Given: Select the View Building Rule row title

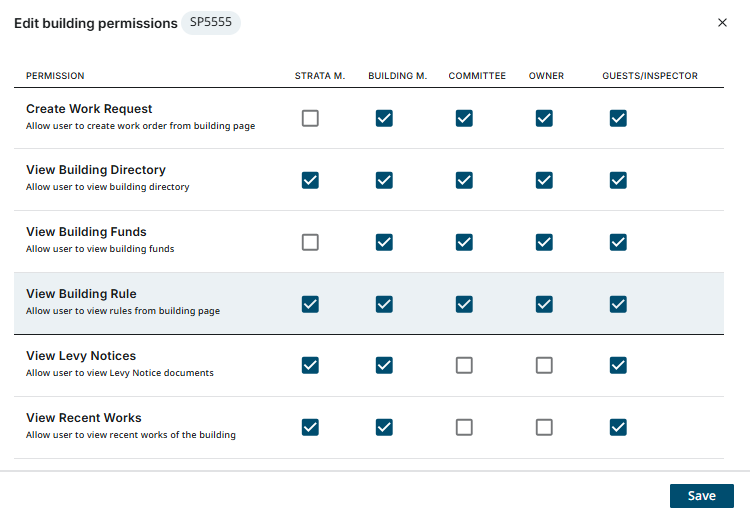Looking at the screenshot, I should [x=81, y=294].
